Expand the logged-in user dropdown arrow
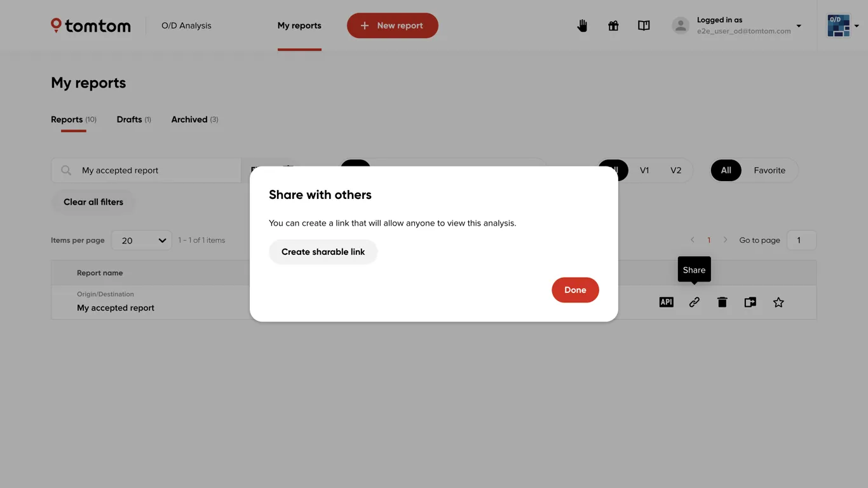The width and height of the screenshot is (868, 488). pos(799,26)
